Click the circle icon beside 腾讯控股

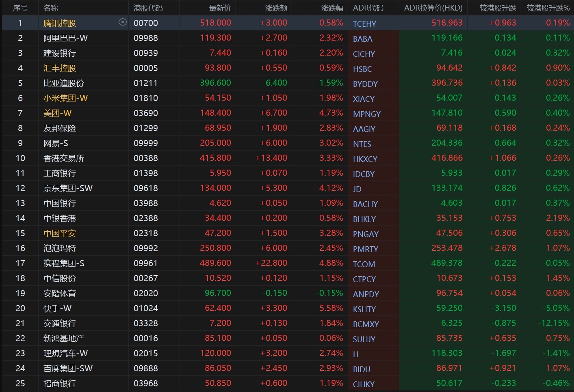click(x=122, y=22)
